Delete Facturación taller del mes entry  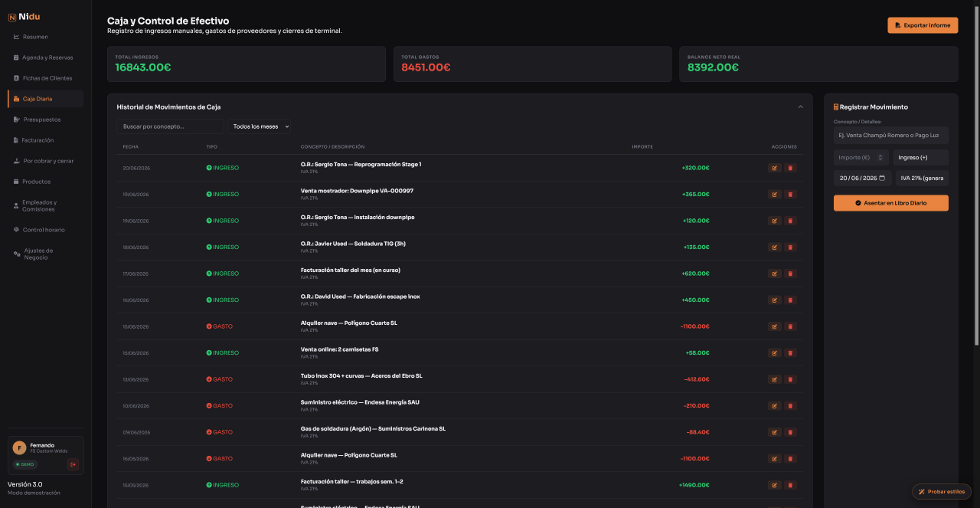click(790, 274)
